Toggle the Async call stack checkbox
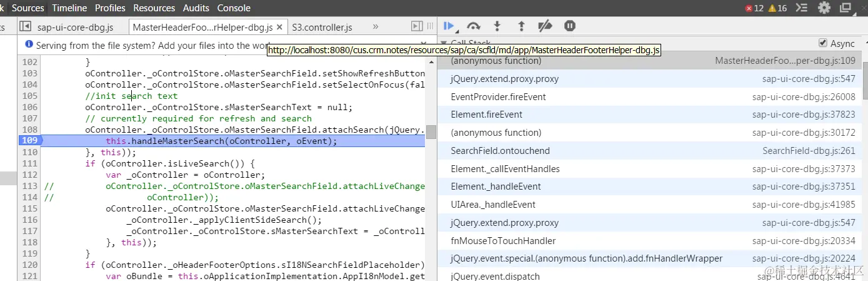This screenshot has height=281, width=868. tap(823, 43)
